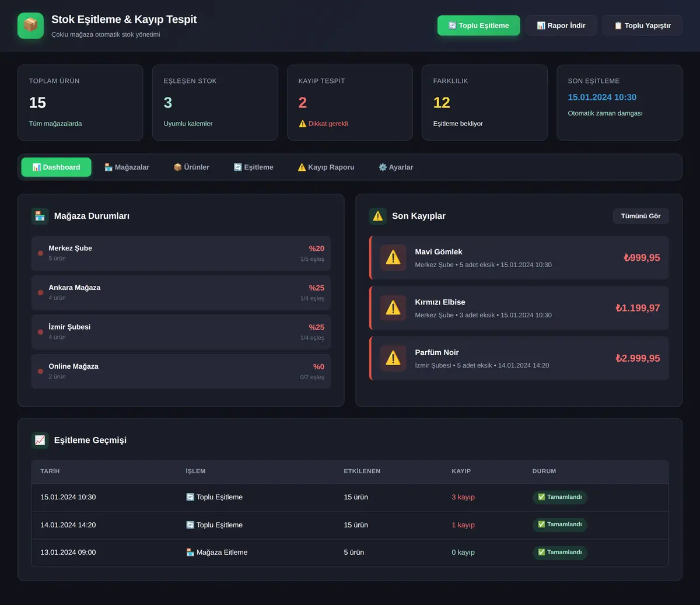Click the warning icon on Parfüm Noir row
700x605 pixels.
(393, 358)
